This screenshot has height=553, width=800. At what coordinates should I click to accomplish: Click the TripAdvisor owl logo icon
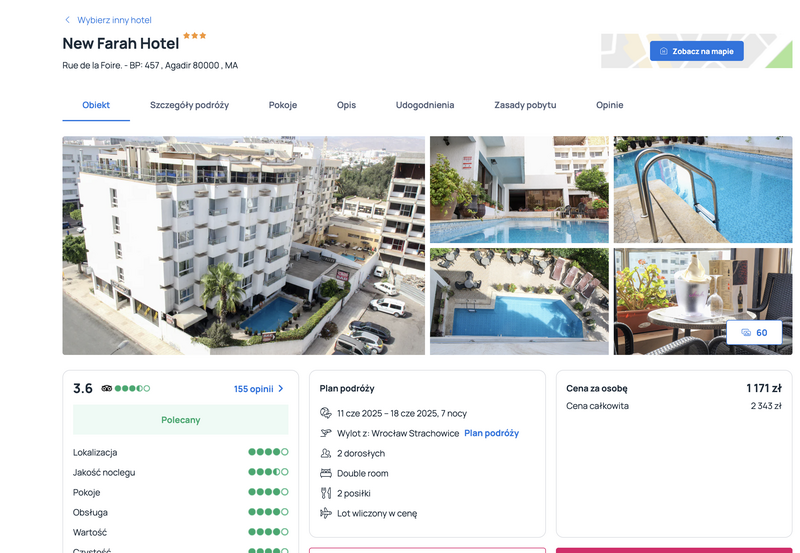click(107, 388)
